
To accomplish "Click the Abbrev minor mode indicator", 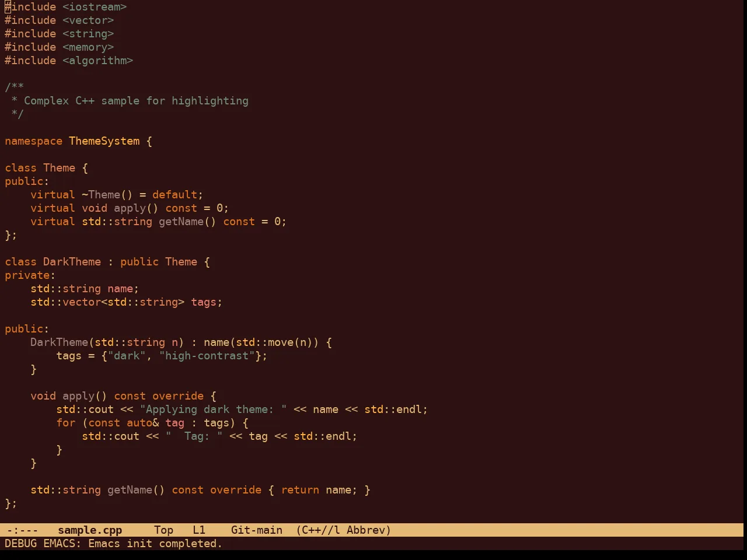I will click(369, 530).
